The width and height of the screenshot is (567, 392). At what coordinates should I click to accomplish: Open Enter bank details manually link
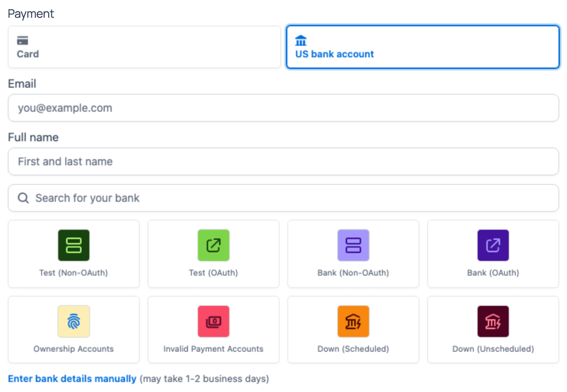[x=72, y=379]
